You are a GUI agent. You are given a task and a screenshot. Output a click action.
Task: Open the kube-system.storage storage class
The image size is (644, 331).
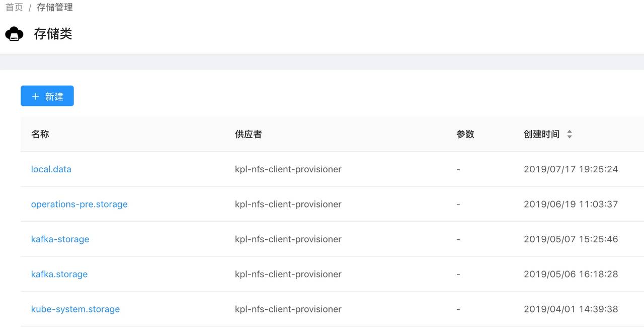75,309
